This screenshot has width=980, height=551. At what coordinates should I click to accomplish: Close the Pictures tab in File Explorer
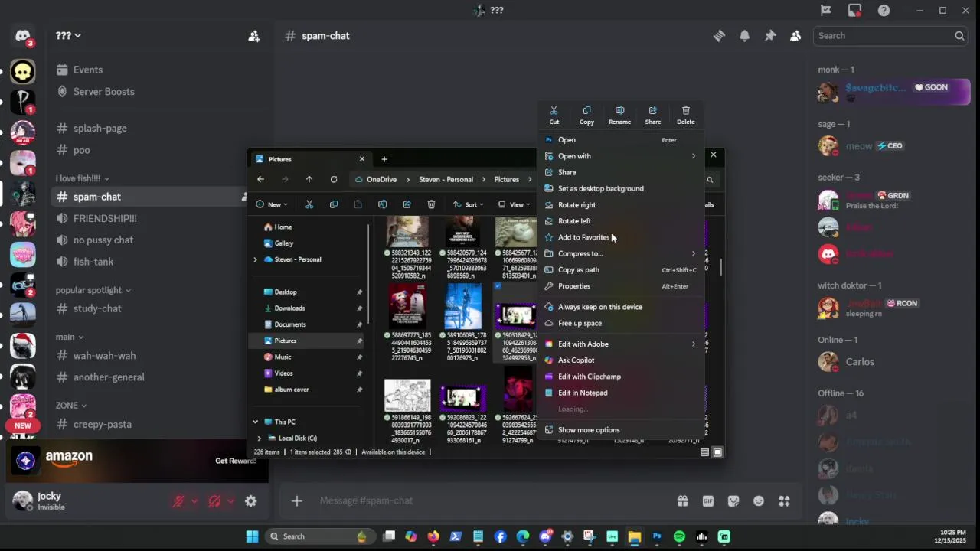point(362,159)
